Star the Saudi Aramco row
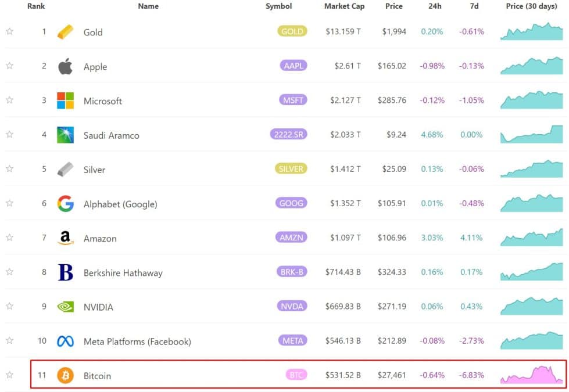569x392 pixels. coord(10,135)
